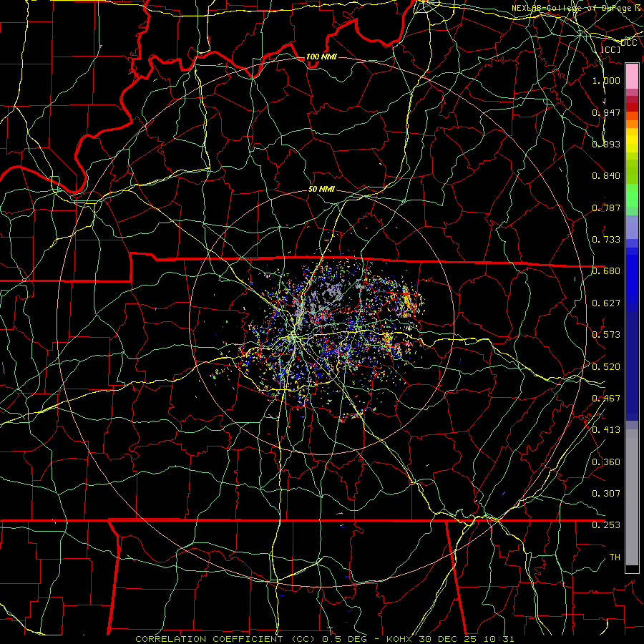Click the 0.360 legend value
The image size is (644, 644).
[x=606, y=462]
